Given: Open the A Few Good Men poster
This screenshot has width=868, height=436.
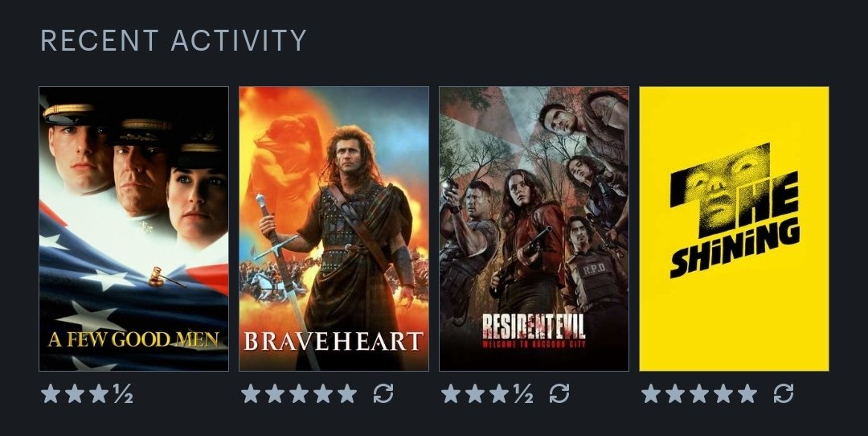Looking at the screenshot, I should point(133,228).
